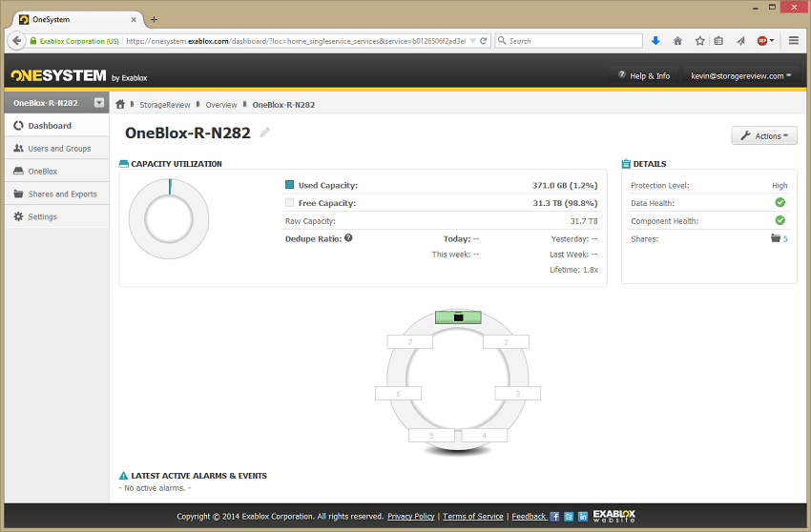Open Shares and Exports in the sidebar
811x532 pixels.
coord(57,194)
